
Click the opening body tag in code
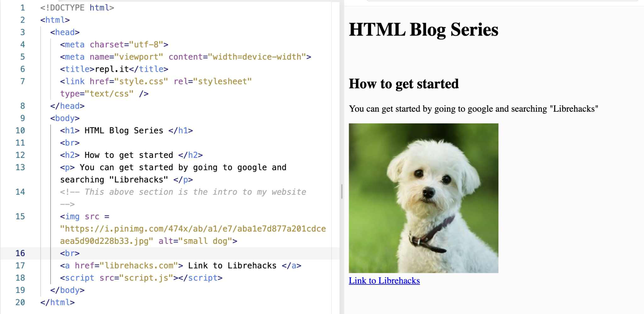[x=65, y=118]
